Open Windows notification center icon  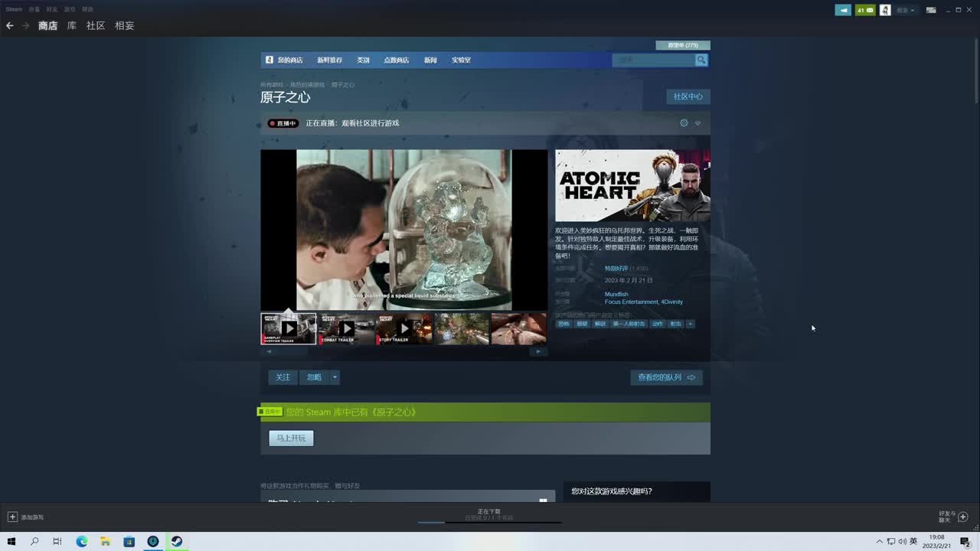(965, 542)
